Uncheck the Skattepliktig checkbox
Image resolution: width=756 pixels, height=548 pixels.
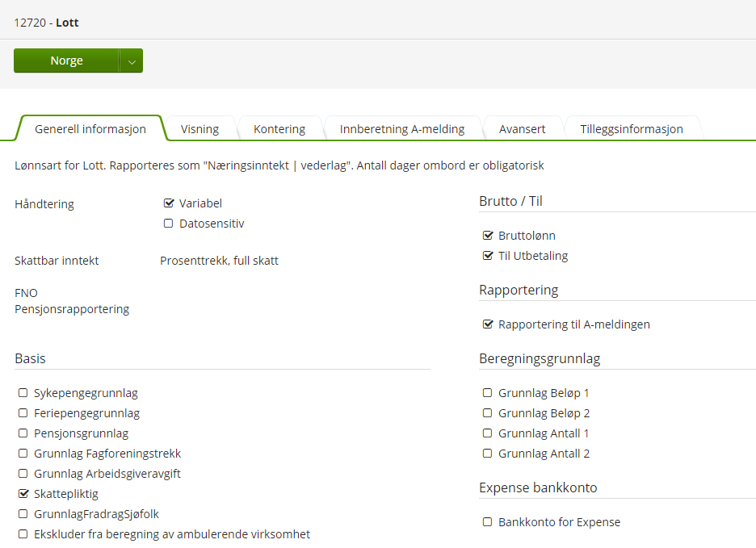pos(23,494)
